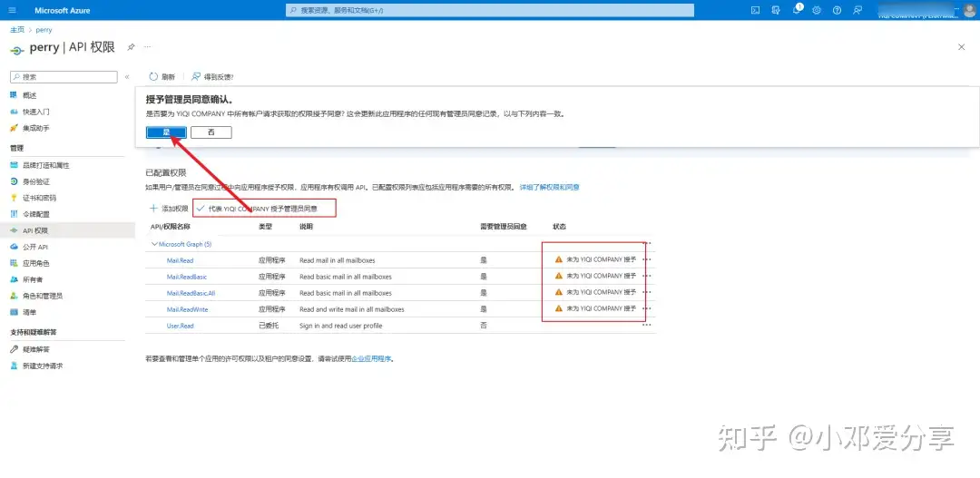Click the 快速入门 quickstart icon
Viewport: 980px width, 478px height.
pos(14,112)
